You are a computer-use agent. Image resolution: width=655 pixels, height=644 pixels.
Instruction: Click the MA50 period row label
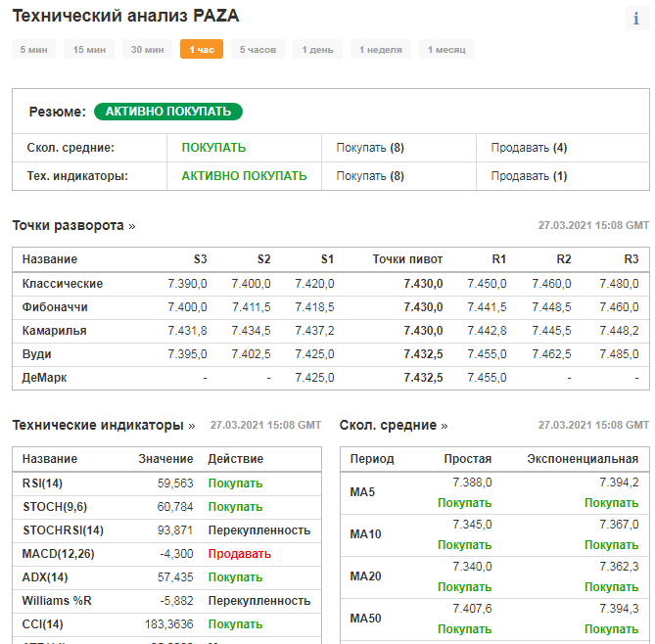pyautogui.click(x=366, y=618)
